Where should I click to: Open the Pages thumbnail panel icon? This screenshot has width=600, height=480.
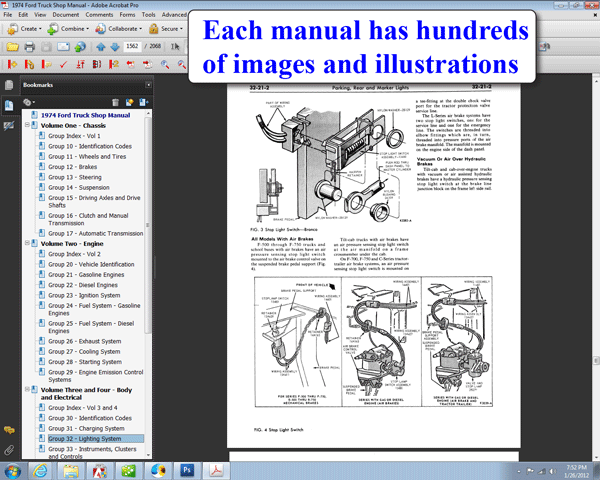pos(9,87)
